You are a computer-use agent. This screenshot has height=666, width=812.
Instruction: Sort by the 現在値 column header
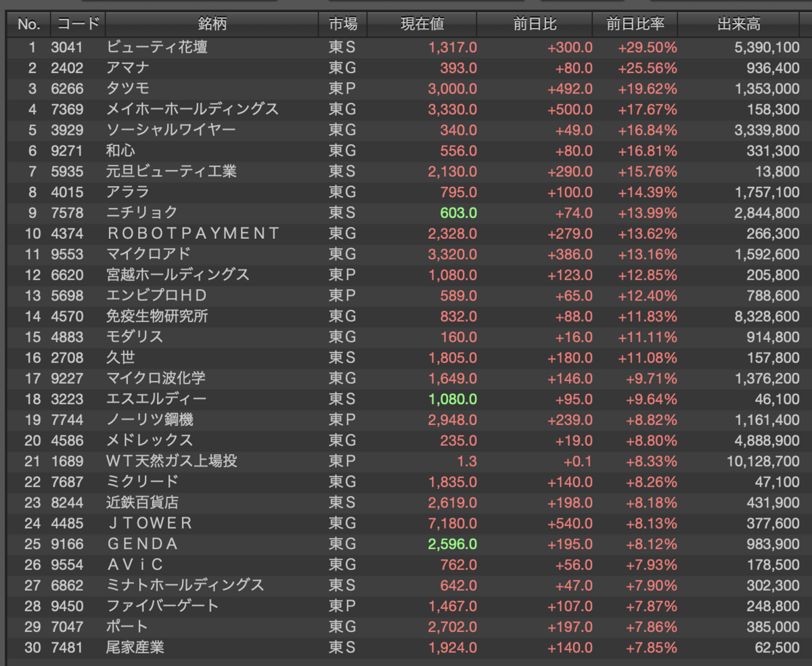[x=422, y=24]
